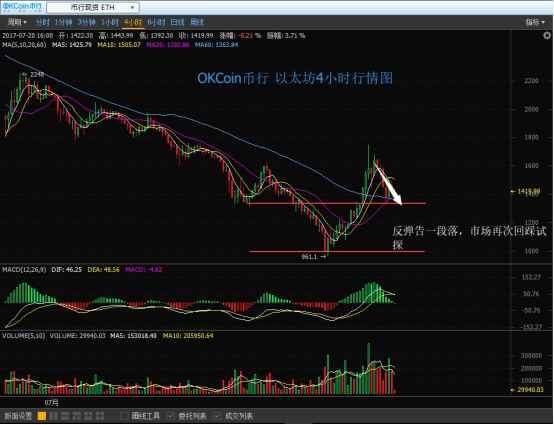Uncheck 委托列表 order list checkbox
Viewport: 554px width, 425px height.
pos(171,416)
